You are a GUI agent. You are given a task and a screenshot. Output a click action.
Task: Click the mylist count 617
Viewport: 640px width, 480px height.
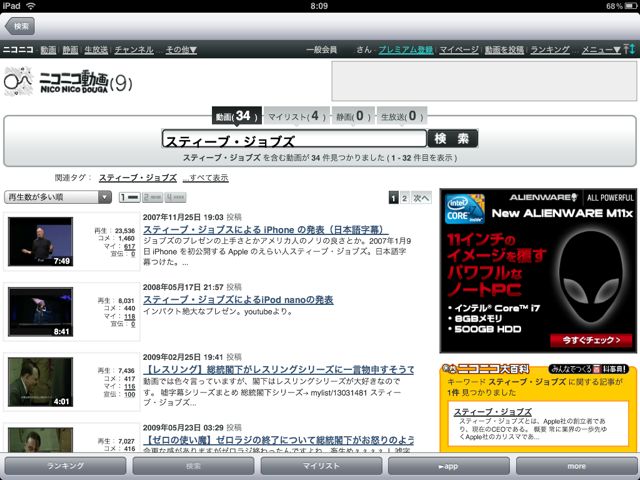coord(129,247)
